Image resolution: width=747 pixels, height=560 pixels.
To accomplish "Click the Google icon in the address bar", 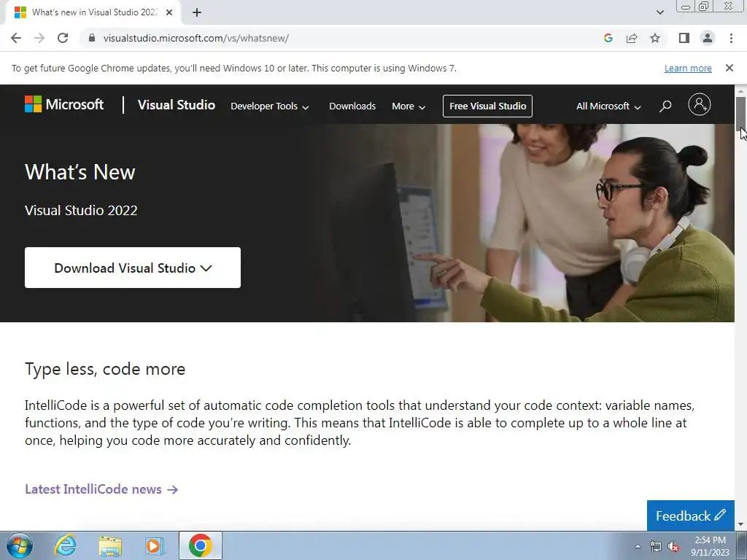I will (608, 38).
